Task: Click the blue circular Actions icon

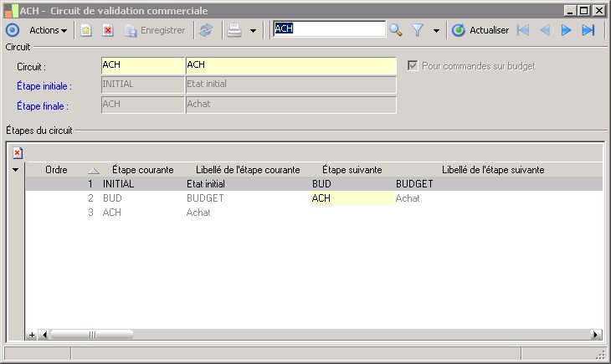Action: [13, 30]
